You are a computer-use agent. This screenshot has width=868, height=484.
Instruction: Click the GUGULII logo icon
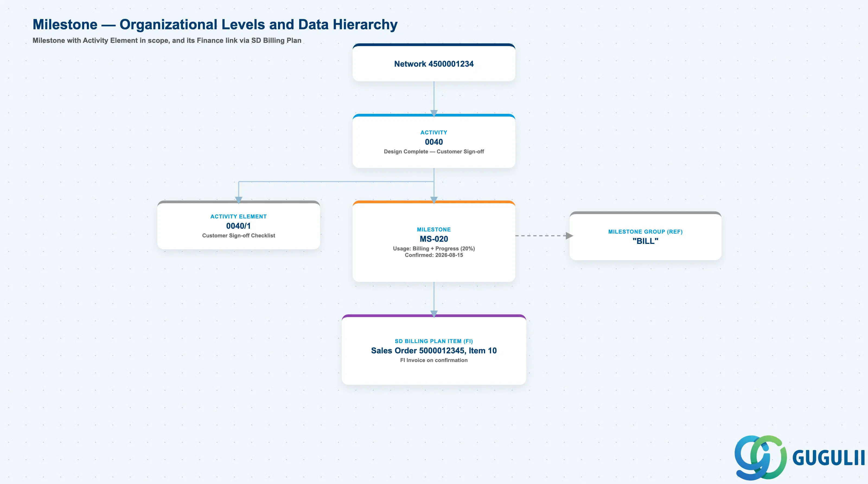[x=761, y=457]
